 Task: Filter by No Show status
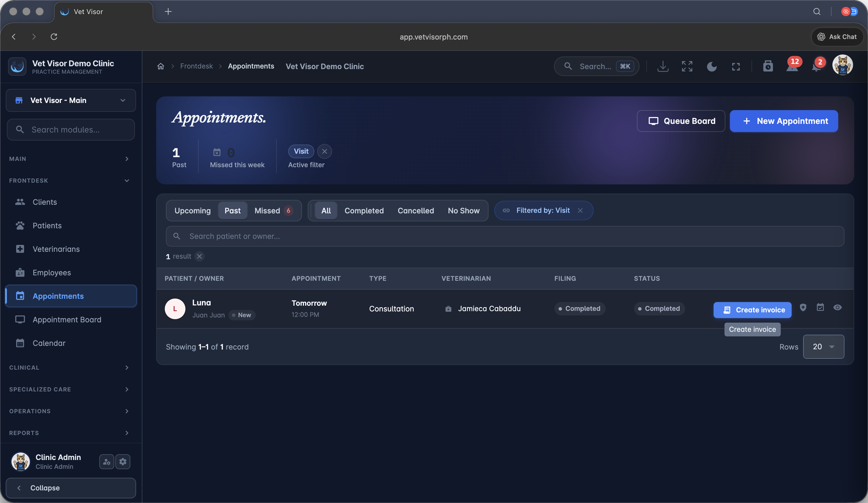(464, 210)
